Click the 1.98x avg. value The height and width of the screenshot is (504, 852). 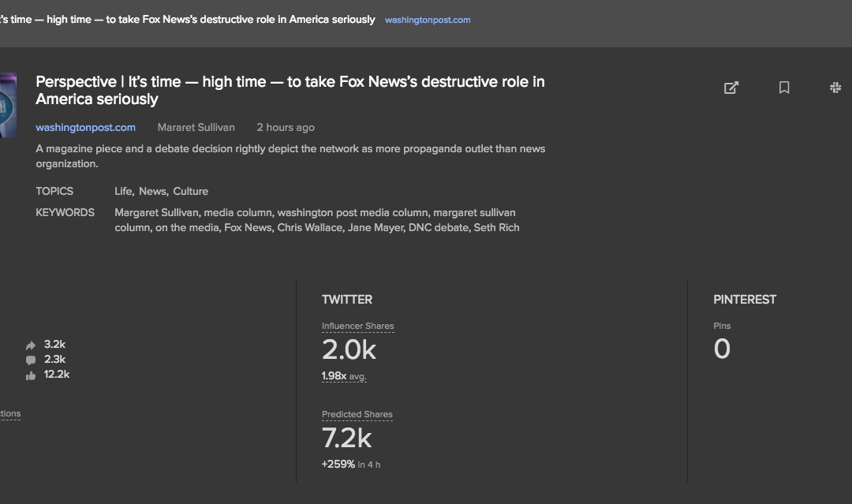(x=344, y=376)
